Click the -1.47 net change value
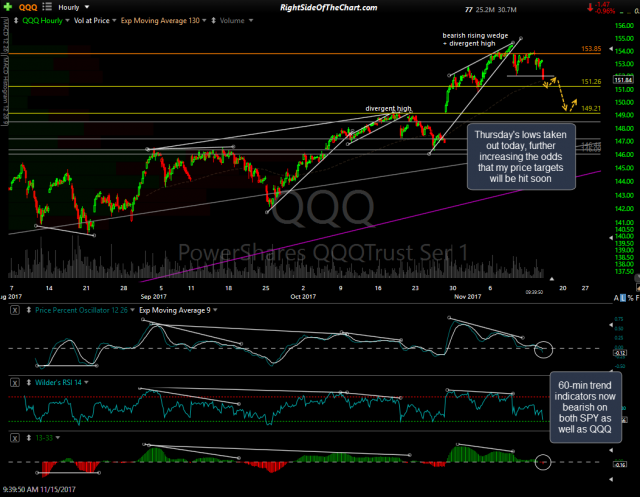Viewport: 640px width, 497px height. point(602,4)
